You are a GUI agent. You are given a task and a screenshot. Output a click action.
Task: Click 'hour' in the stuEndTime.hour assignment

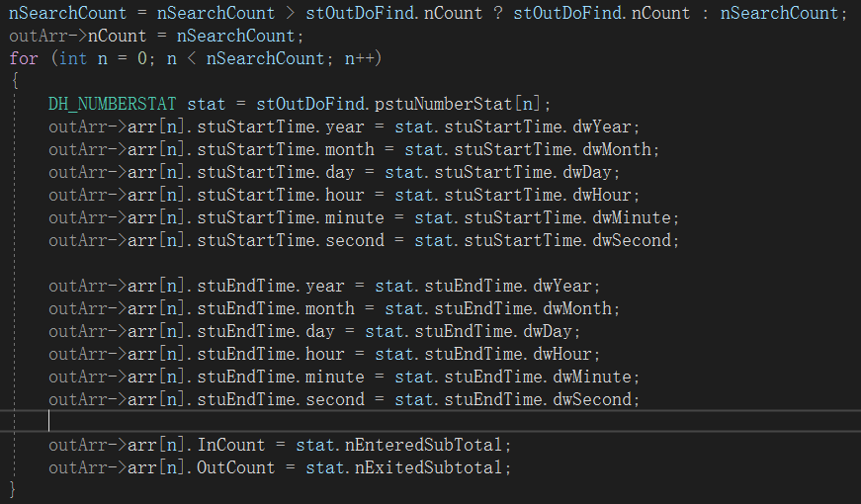tap(325, 354)
